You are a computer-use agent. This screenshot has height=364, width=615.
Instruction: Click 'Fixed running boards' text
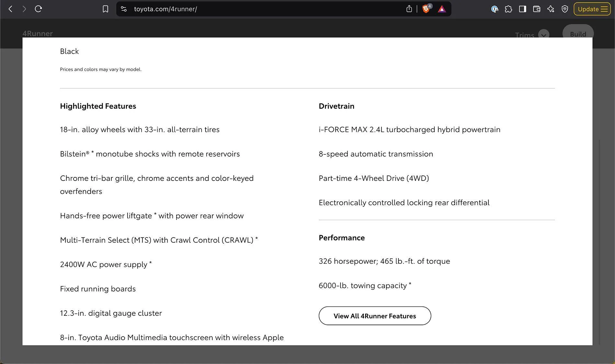click(x=98, y=289)
